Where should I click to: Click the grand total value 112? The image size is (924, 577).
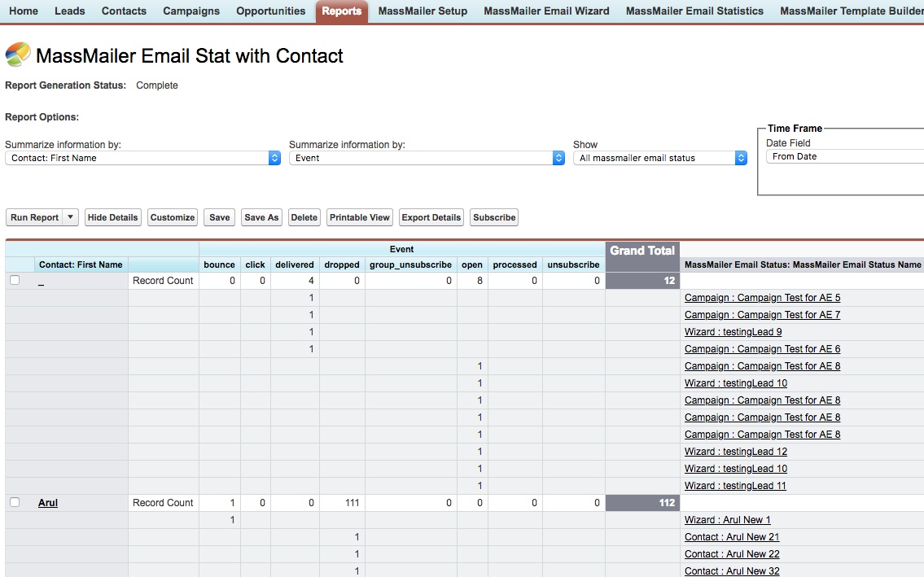(667, 503)
